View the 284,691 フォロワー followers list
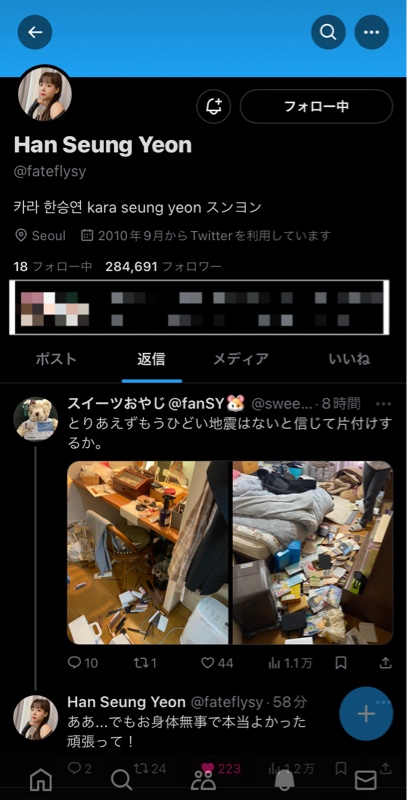 [x=163, y=266]
